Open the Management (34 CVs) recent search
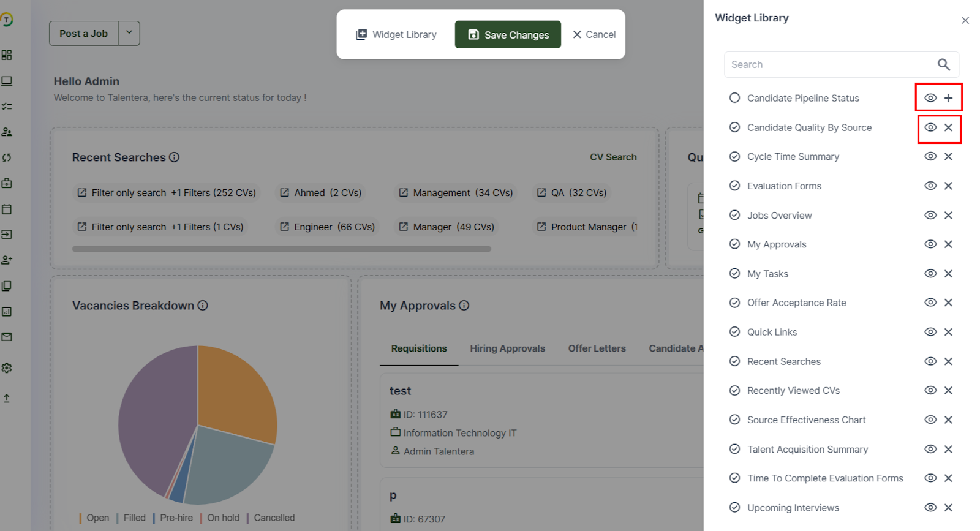 click(x=456, y=193)
